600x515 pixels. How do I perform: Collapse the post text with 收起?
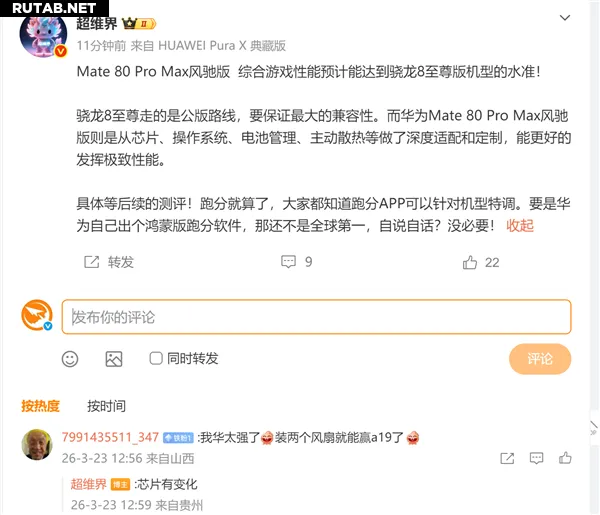pos(520,226)
